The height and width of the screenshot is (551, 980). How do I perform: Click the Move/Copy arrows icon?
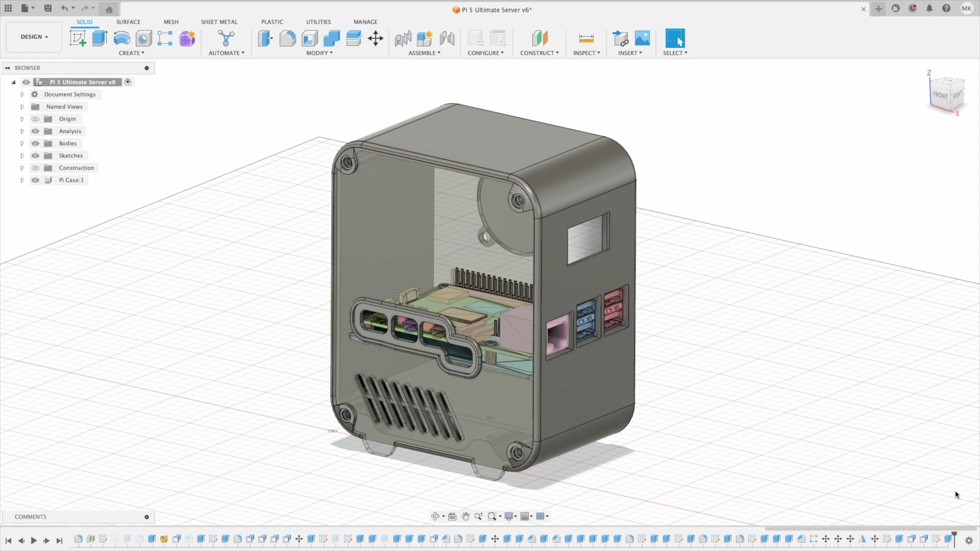click(376, 38)
